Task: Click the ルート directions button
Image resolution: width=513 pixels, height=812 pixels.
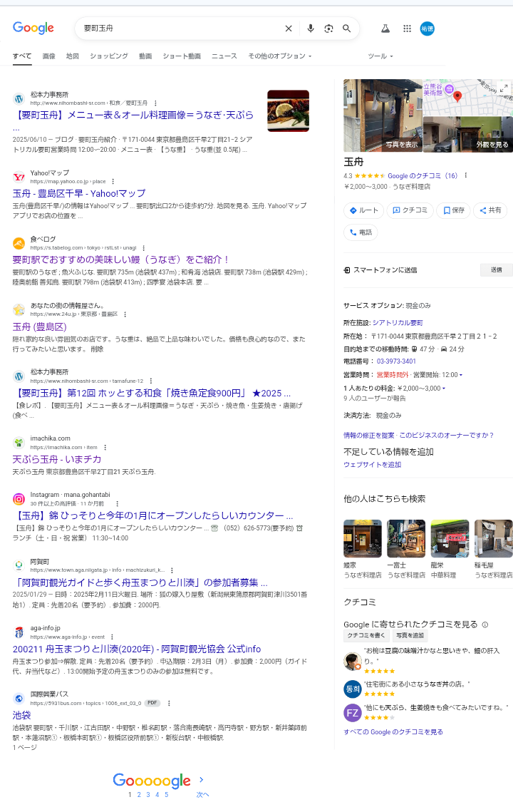Action: tap(363, 210)
